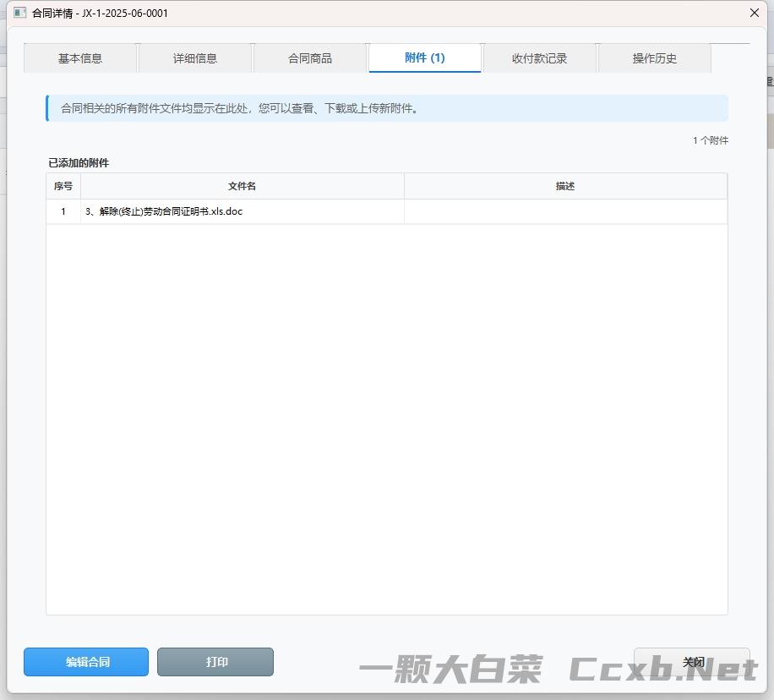This screenshot has height=700, width=774.
Task: Click the blue attachment info notice
Action: pyautogui.click(x=387, y=108)
